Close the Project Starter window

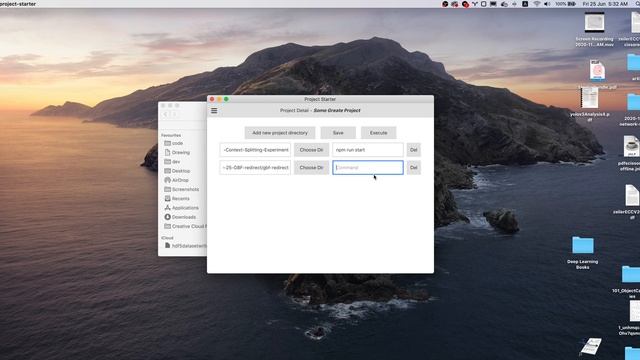click(212, 99)
